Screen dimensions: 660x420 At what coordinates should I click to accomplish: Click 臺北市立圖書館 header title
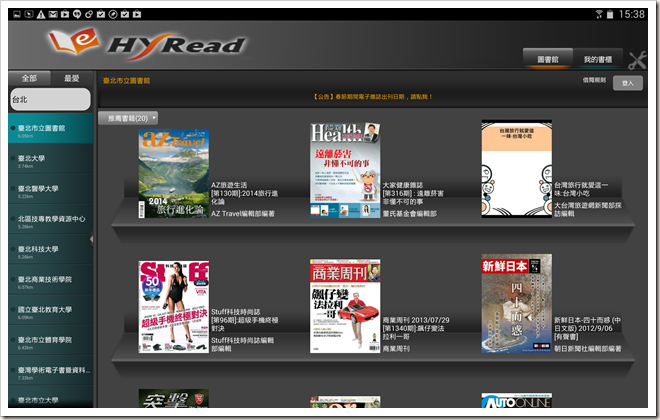coord(126,80)
